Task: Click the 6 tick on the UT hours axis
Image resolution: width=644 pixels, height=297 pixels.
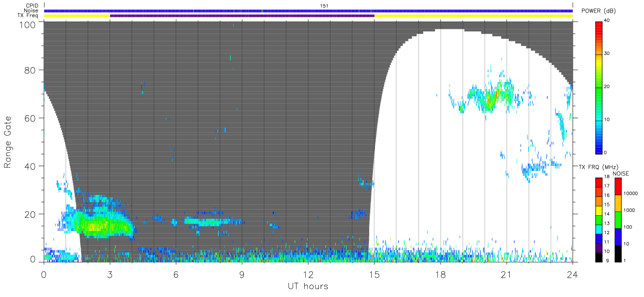Action: coord(176,274)
